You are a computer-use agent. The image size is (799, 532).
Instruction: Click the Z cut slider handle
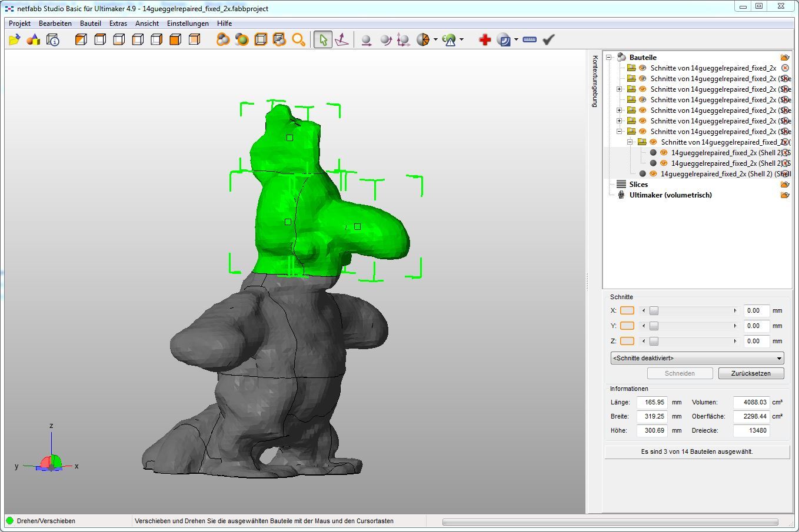pyautogui.click(x=654, y=341)
